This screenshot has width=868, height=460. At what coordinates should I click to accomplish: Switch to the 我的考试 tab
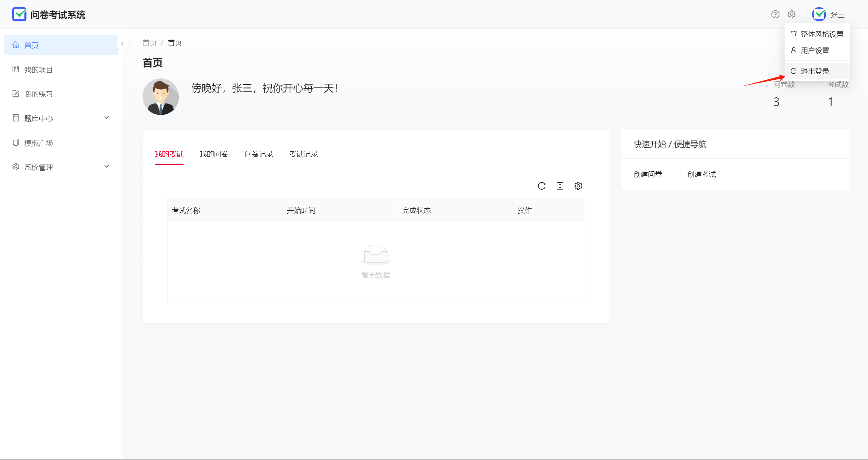tap(169, 154)
